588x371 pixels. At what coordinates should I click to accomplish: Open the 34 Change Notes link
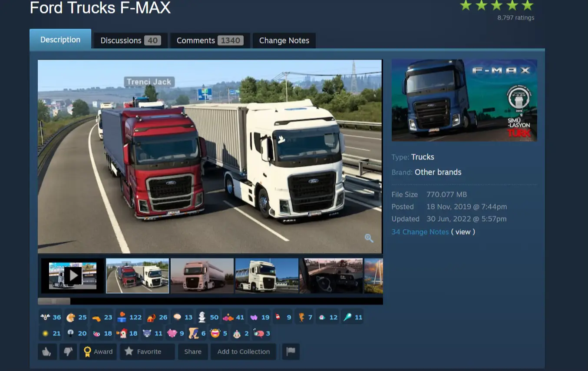click(420, 232)
